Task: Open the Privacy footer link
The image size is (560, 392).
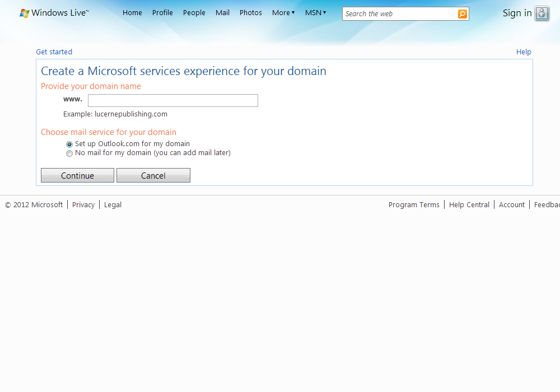Action: (x=83, y=205)
